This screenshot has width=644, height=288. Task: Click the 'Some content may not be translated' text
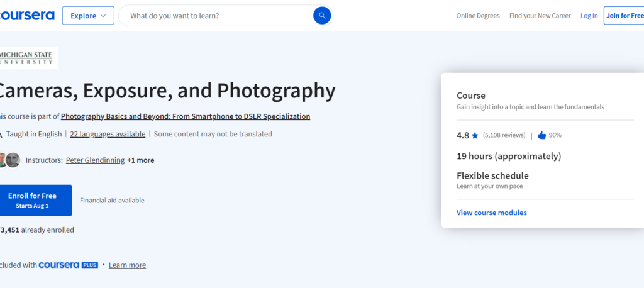click(213, 134)
